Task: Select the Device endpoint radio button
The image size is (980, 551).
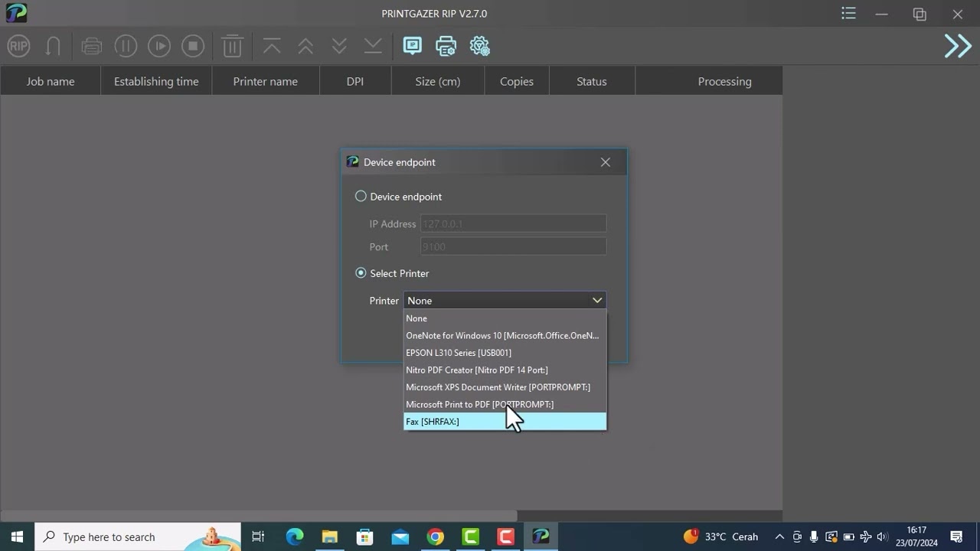Action: pos(361,196)
